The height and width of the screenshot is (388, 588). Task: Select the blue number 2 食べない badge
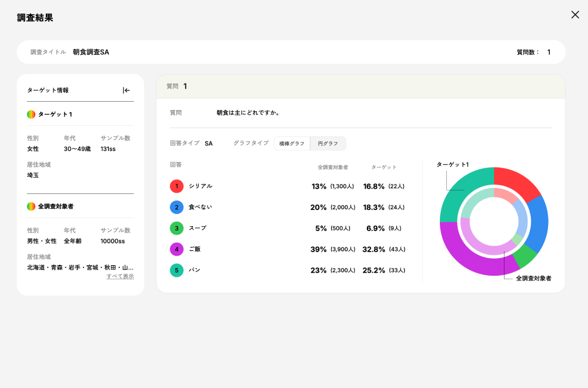176,207
